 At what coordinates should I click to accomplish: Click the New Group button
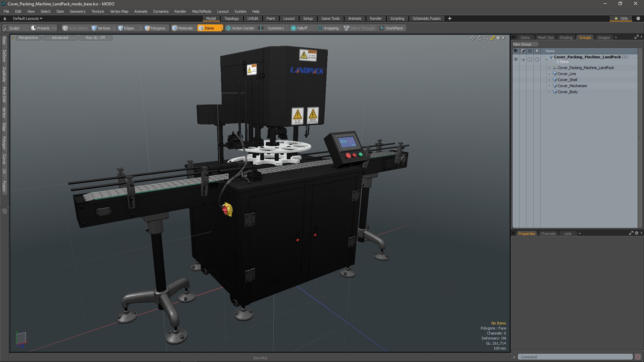(522, 44)
